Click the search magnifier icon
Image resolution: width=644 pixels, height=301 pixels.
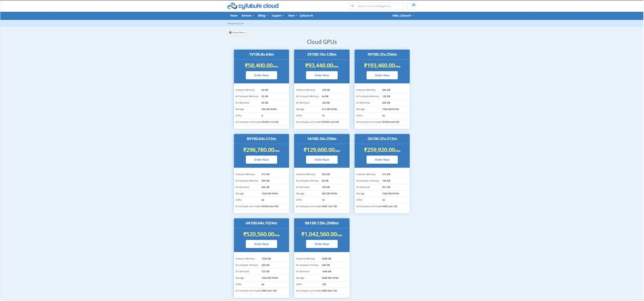point(353,6)
